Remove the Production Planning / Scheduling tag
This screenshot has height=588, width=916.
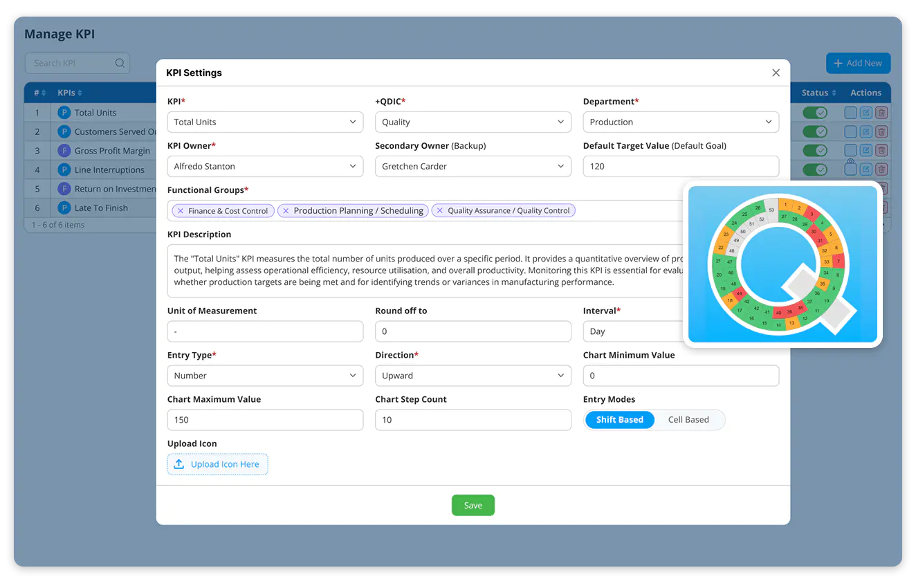286,211
